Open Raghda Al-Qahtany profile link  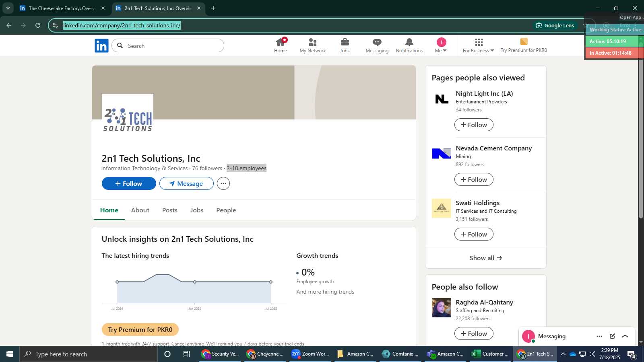click(484, 302)
